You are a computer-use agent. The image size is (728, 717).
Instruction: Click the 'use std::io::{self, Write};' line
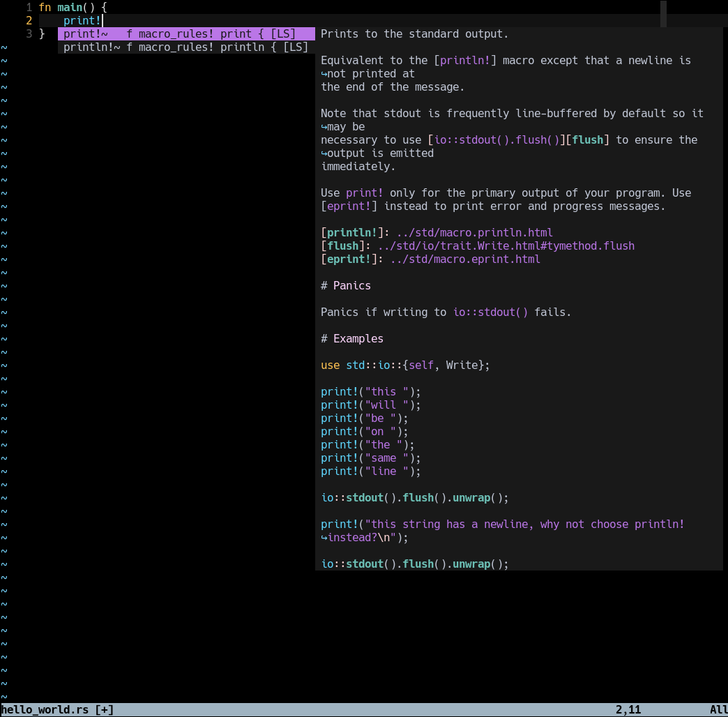[x=405, y=365]
